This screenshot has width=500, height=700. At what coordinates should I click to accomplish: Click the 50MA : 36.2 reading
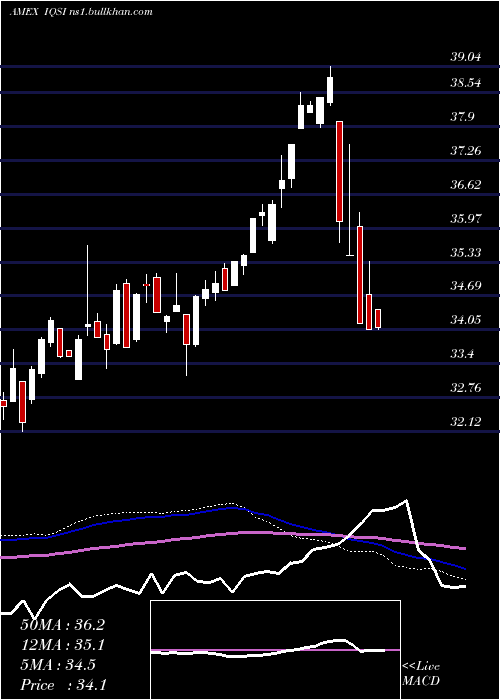pyautogui.click(x=62, y=625)
